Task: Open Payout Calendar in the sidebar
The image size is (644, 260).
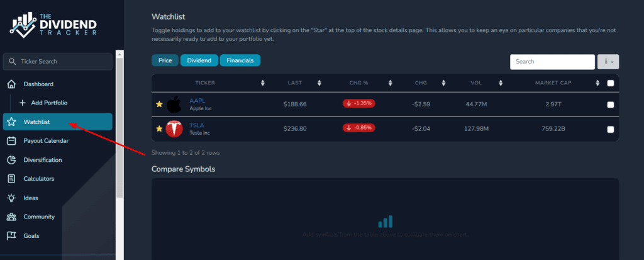Action: coord(57,140)
